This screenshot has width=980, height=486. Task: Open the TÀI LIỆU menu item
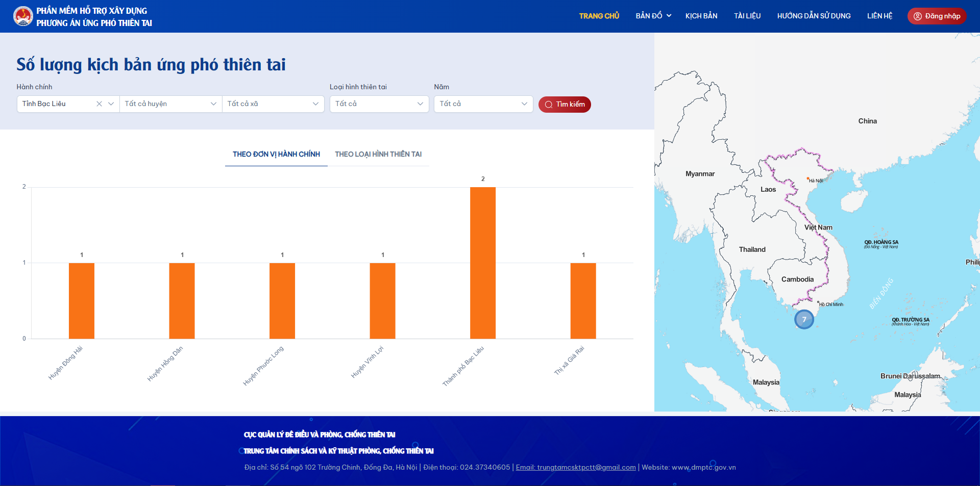pos(747,16)
